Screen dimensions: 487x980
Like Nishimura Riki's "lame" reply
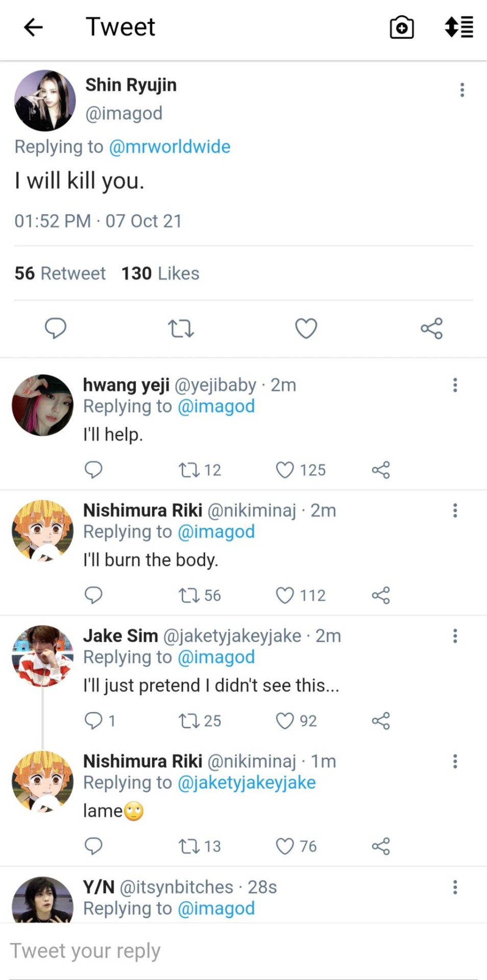285,846
